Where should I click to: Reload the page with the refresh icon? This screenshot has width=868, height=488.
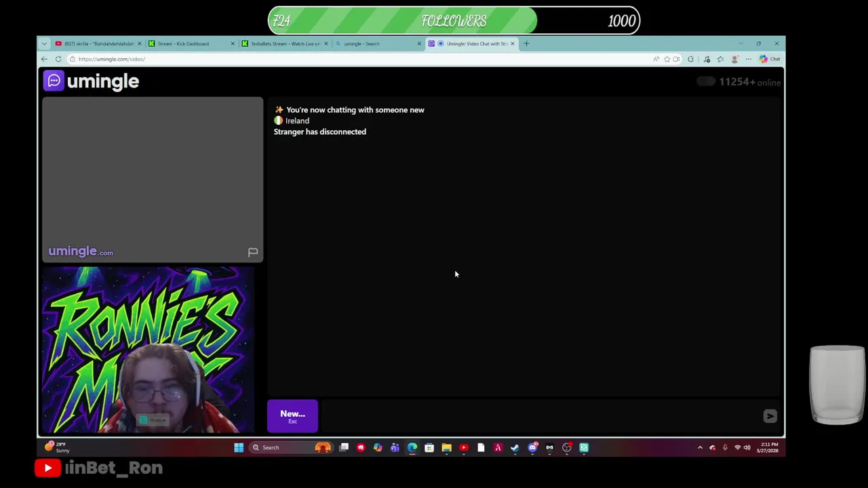pos(58,59)
